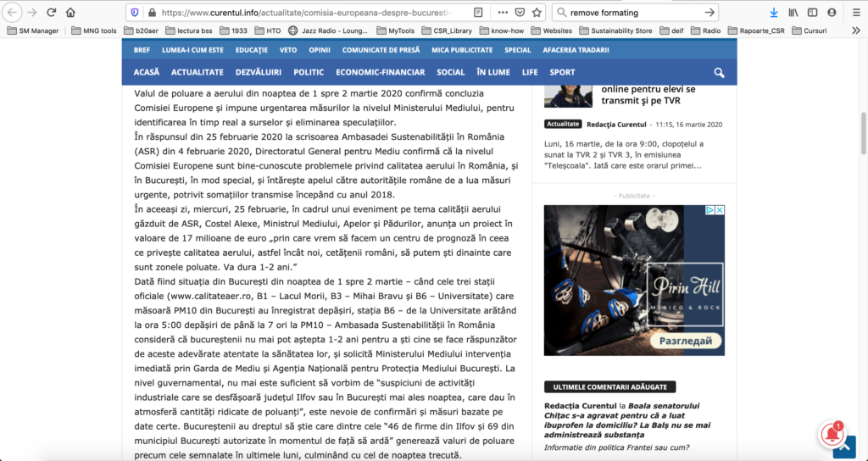Click the address bar URL field
This screenshot has height=461, width=868.
pyautogui.click(x=307, y=12)
